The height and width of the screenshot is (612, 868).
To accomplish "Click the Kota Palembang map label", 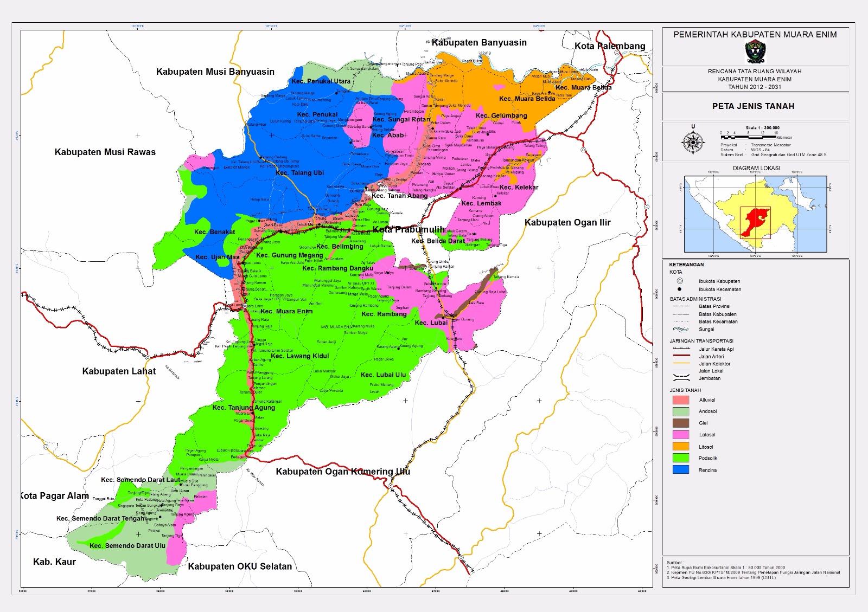I will pos(610,46).
